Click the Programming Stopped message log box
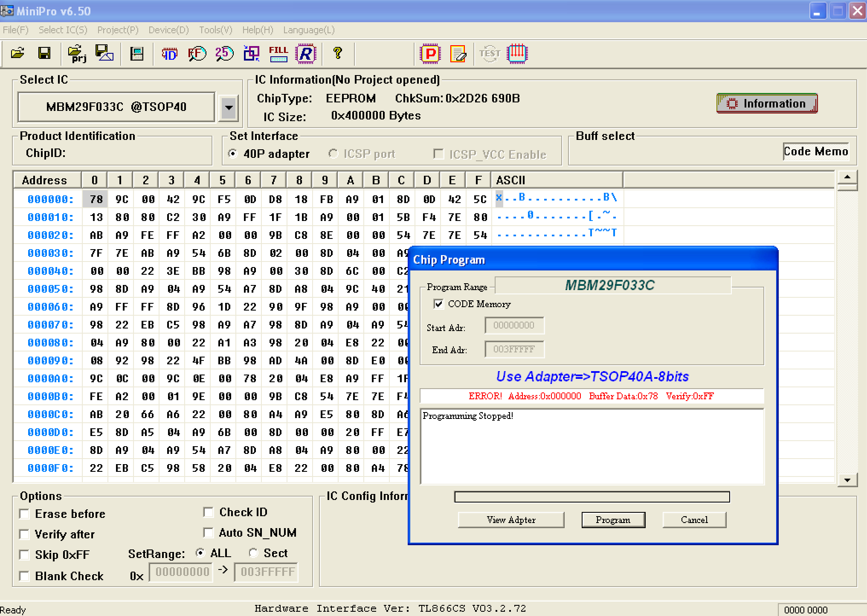 click(x=592, y=447)
